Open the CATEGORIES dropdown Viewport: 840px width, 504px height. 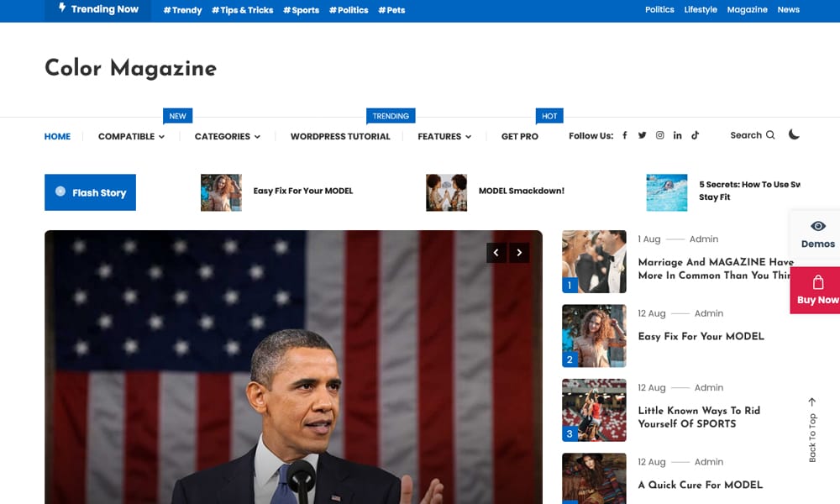226,135
